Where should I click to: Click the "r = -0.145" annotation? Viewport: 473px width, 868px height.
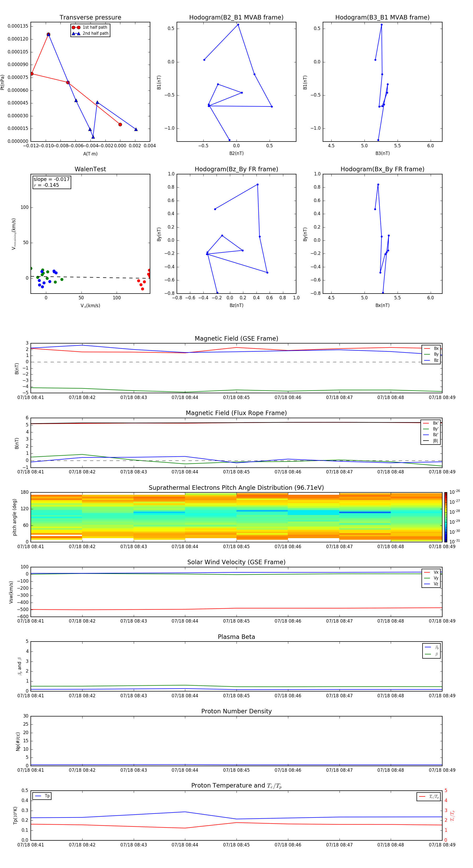47,185
